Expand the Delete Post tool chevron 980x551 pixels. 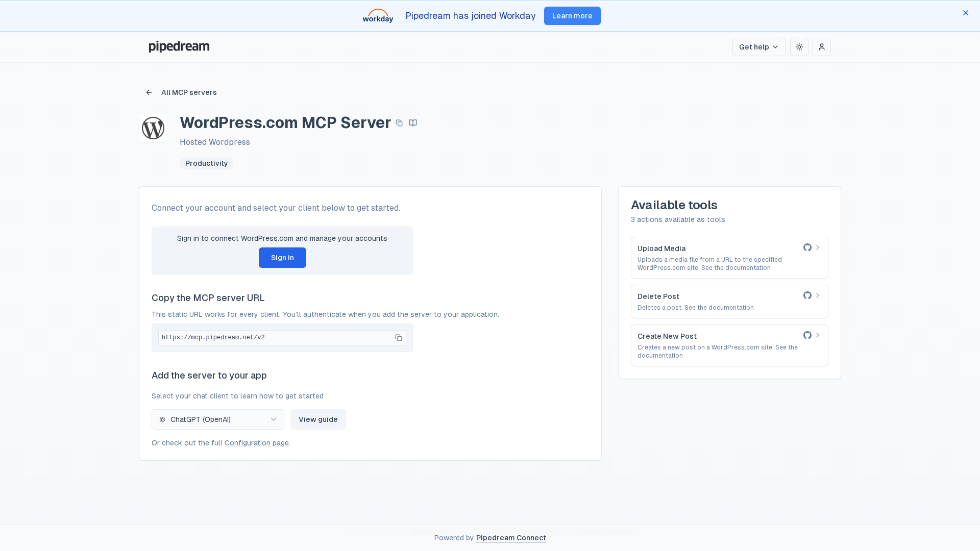click(818, 295)
